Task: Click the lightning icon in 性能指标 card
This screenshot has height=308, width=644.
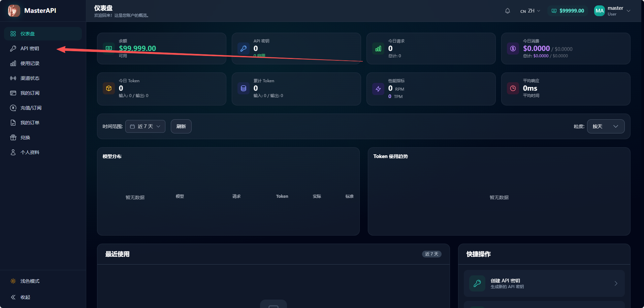Action: point(378,89)
